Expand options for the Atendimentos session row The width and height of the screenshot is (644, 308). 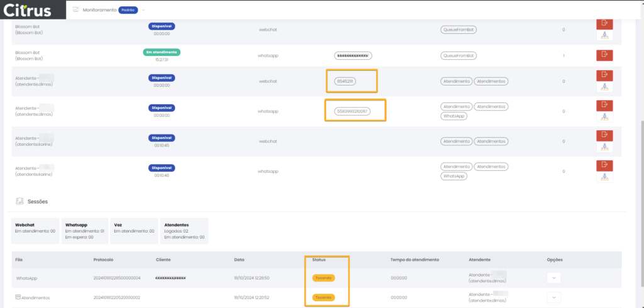(x=553, y=297)
